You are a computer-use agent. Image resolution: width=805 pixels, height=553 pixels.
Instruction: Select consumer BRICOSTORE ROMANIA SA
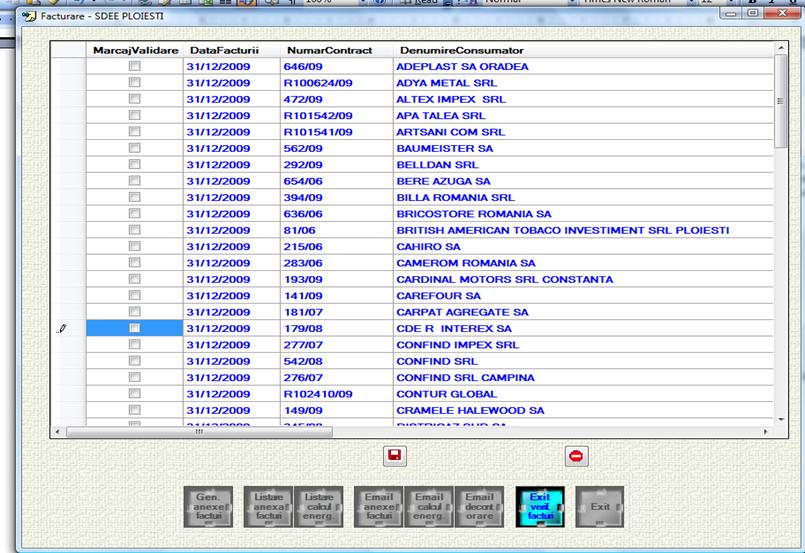click(473, 214)
